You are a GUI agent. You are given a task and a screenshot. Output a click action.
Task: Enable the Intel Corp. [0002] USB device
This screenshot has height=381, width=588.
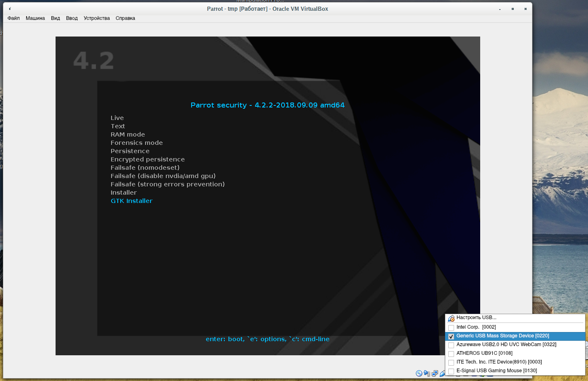point(451,327)
